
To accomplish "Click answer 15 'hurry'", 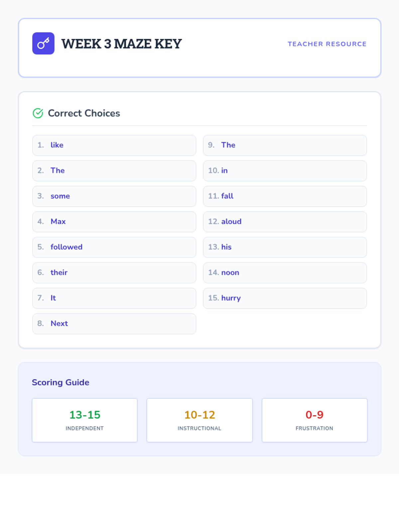I will (285, 298).
